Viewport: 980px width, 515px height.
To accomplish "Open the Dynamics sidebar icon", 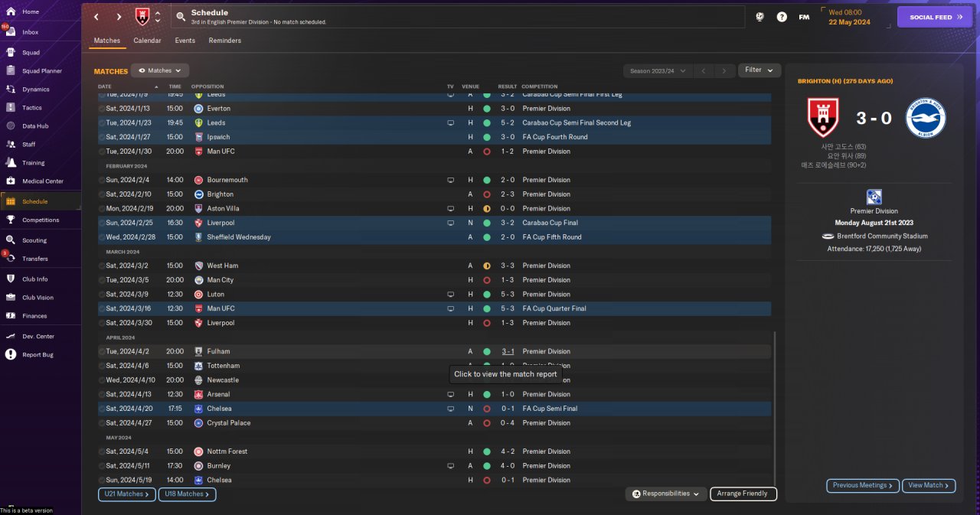I will click(x=11, y=90).
